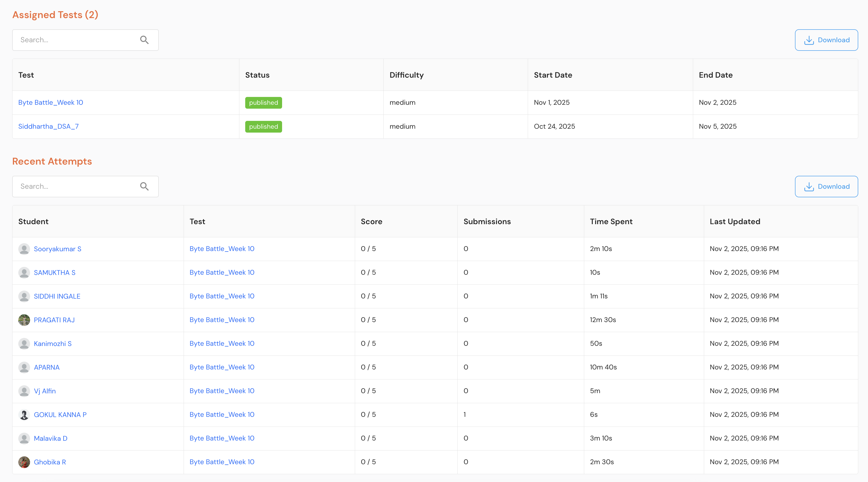Click Sooryakumar S's default avatar icon

24,249
